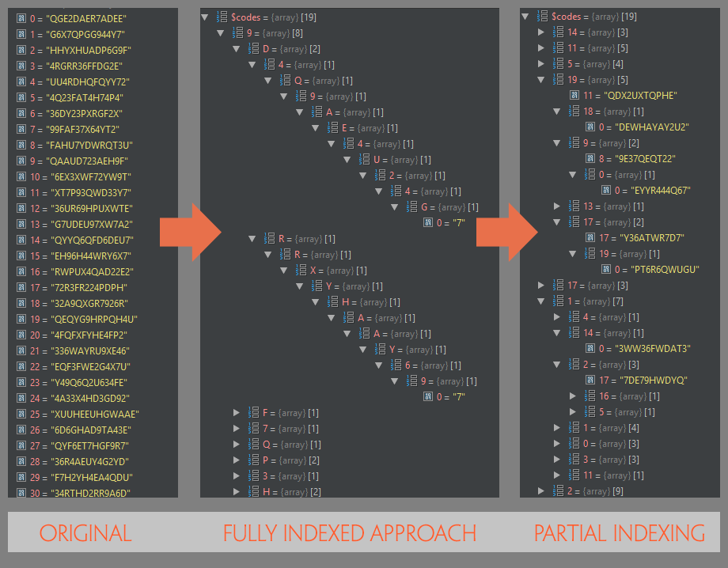The image size is (728, 568).
Task: Select the "2 = {array} [3]" row
Action: [620, 364]
